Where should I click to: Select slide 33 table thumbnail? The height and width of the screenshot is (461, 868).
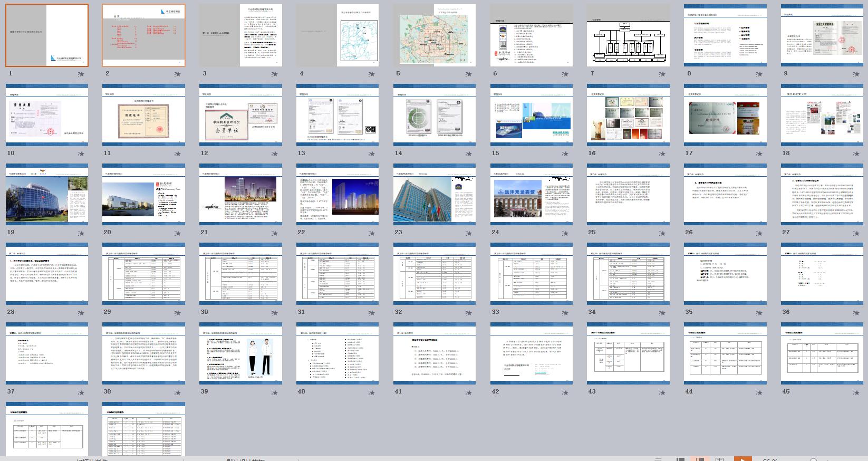click(532, 274)
